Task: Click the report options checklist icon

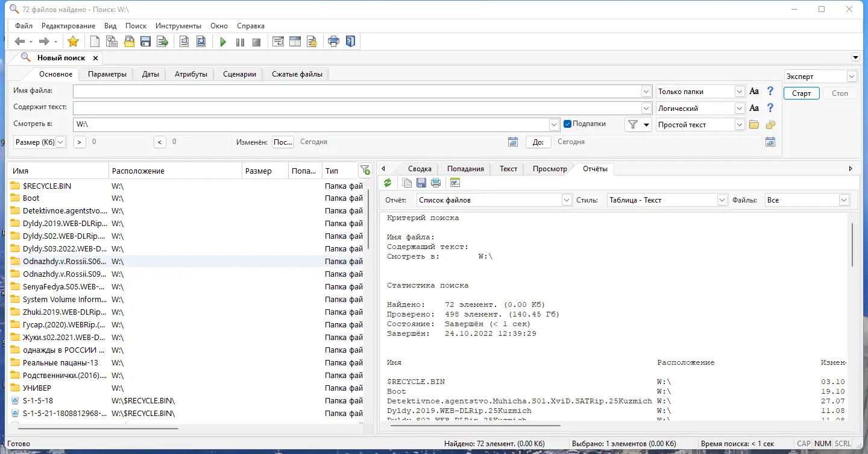Action: 455,183
